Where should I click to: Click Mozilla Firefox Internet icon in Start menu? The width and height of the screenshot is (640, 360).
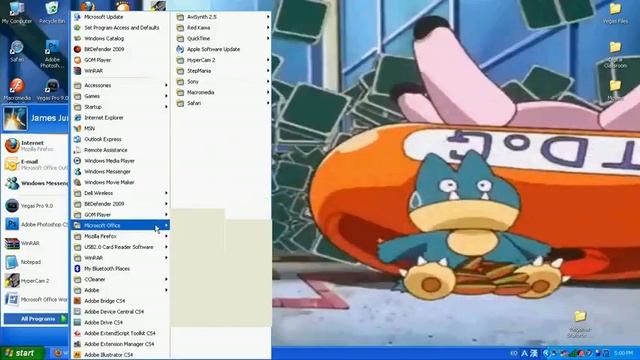(12, 146)
